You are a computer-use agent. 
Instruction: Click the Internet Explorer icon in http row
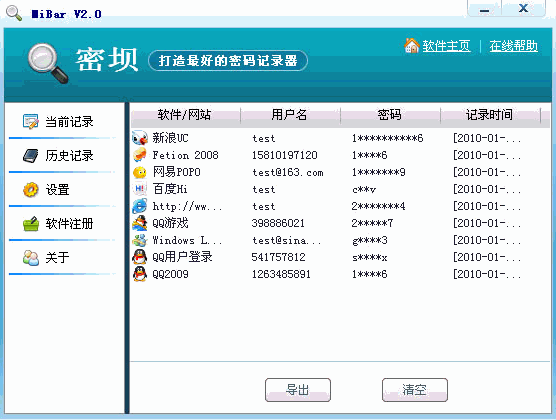click(x=140, y=206)
